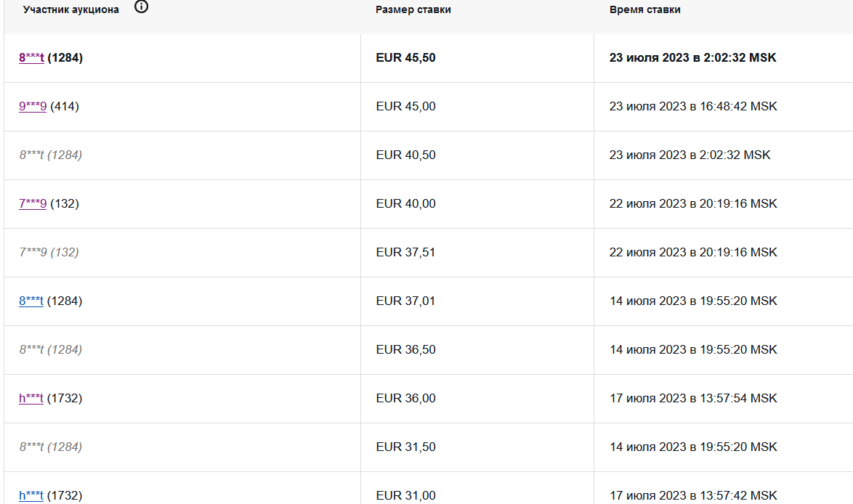Select the EUR 37,51 bid amount
Viewport: 853px width, 504px height.
tap(405, 252)
